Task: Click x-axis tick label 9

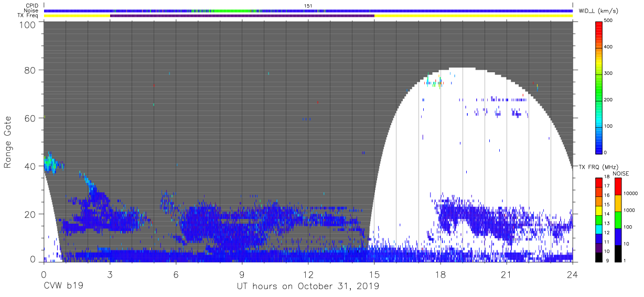Action: [242, 274]
